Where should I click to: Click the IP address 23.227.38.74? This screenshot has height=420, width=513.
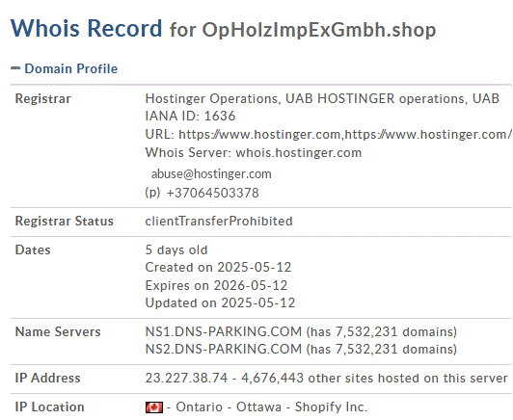(186, 378)
